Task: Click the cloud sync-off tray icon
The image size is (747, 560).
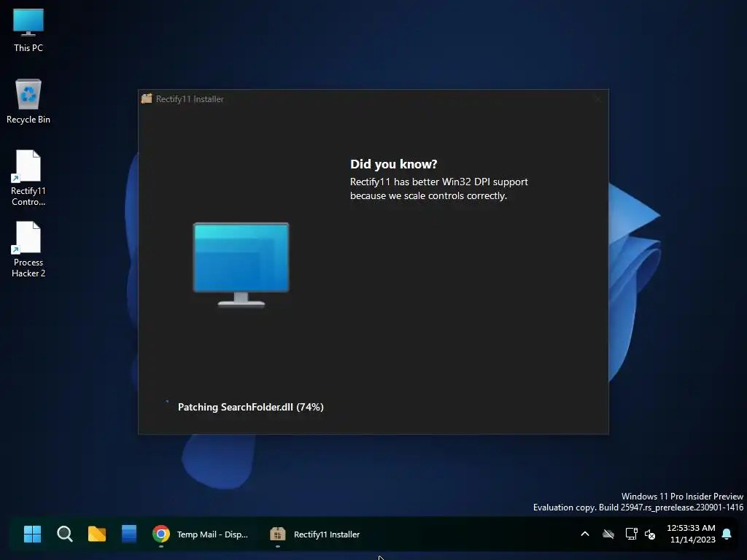Action: tap(608, 534)
